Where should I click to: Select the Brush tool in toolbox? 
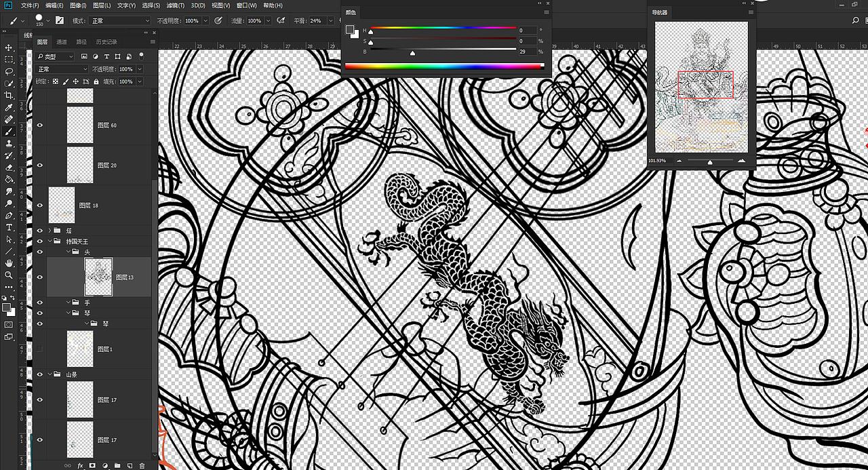click(x=9, y=131)
